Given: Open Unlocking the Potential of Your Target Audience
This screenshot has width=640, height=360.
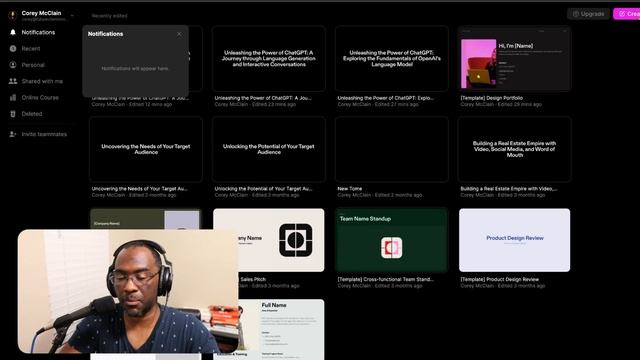Looking at the screenshot, I should point(269,149).
